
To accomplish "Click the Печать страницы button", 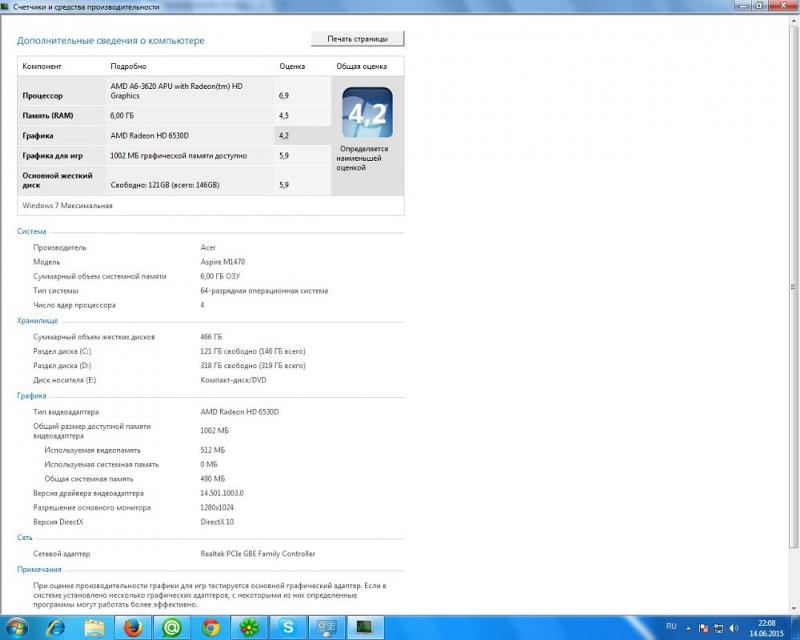I will (358, 39).
